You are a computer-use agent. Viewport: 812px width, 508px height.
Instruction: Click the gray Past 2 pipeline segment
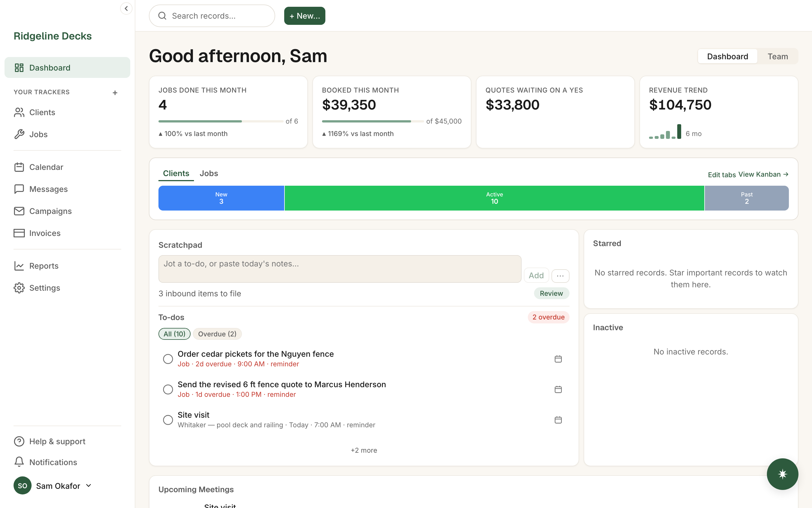click(x=747, y=198)
